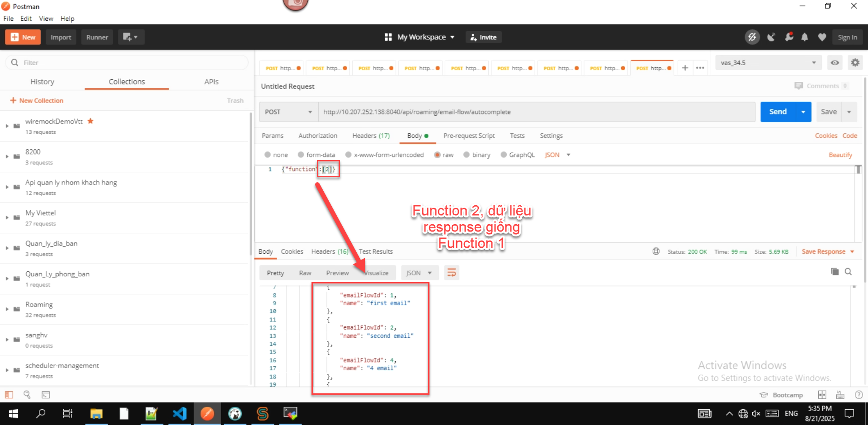Open the POST method dropdown
Screen dimensions: 868x425
[288, 112]
